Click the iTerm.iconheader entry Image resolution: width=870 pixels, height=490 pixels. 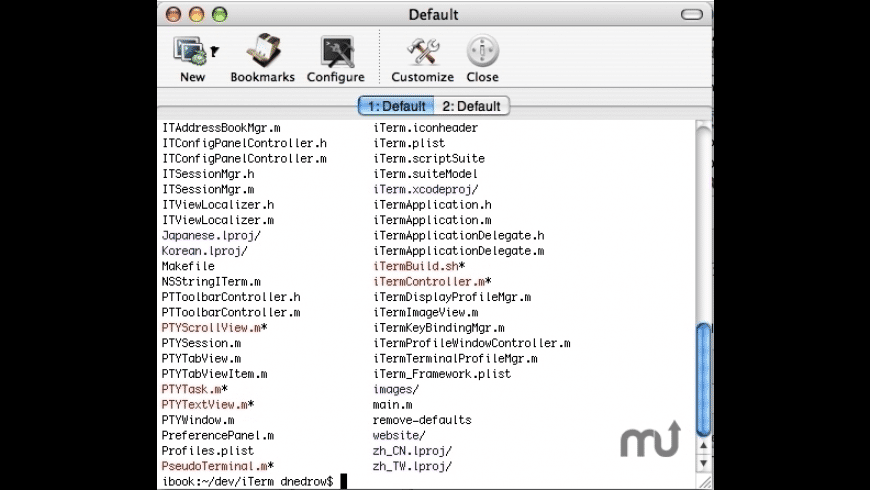pyautogui.click(x=426, y=128)
